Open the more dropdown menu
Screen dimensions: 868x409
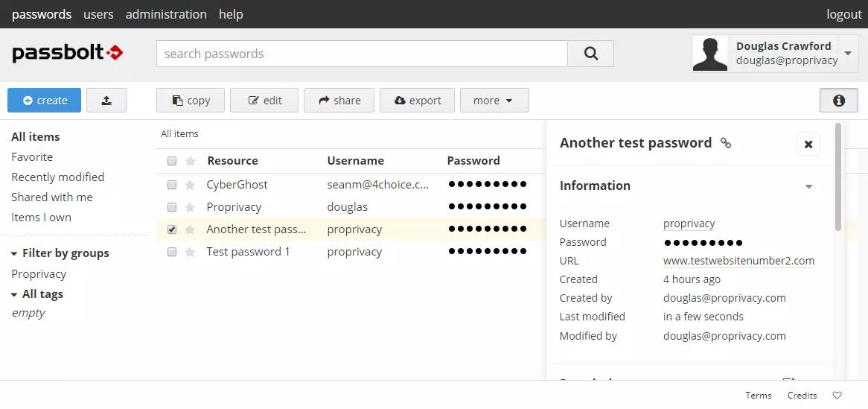(x=494, y=101)
